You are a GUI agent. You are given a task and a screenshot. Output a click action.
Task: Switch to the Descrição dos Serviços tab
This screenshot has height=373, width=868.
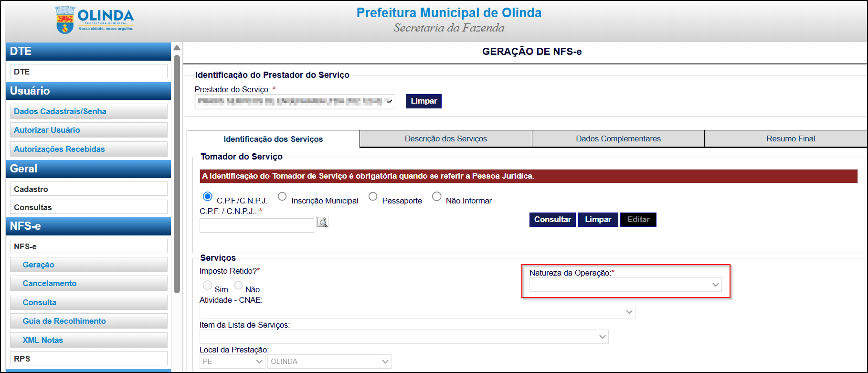[445, 139]
